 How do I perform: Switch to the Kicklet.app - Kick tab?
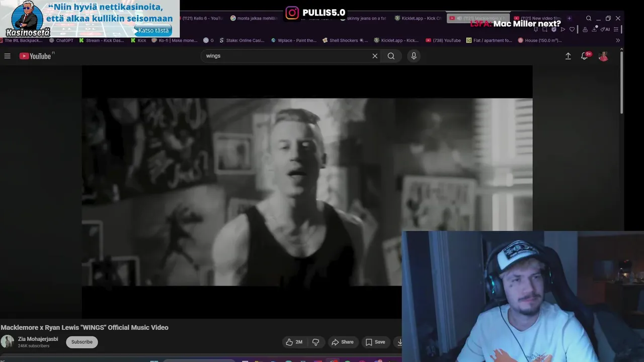(x=419, y=18)
